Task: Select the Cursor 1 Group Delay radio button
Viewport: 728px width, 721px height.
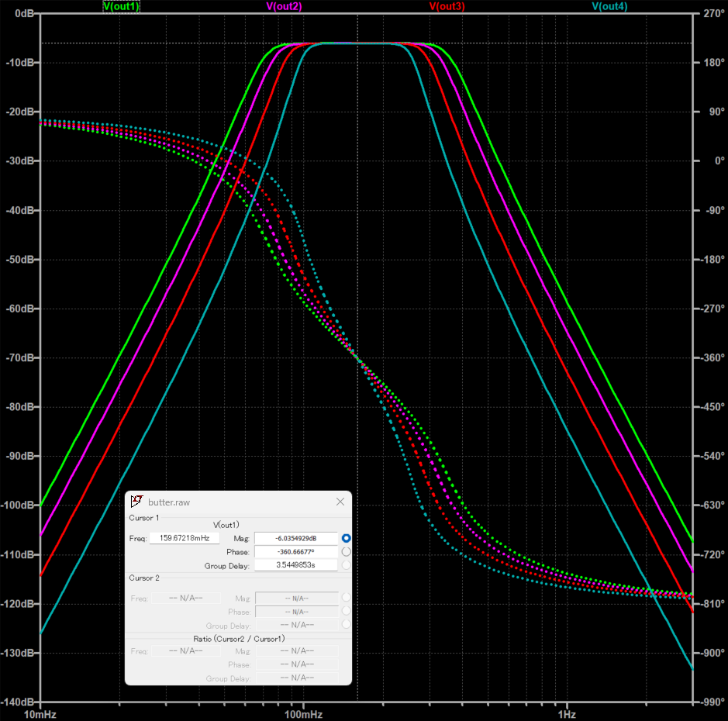Action: [x=346, y=565]
